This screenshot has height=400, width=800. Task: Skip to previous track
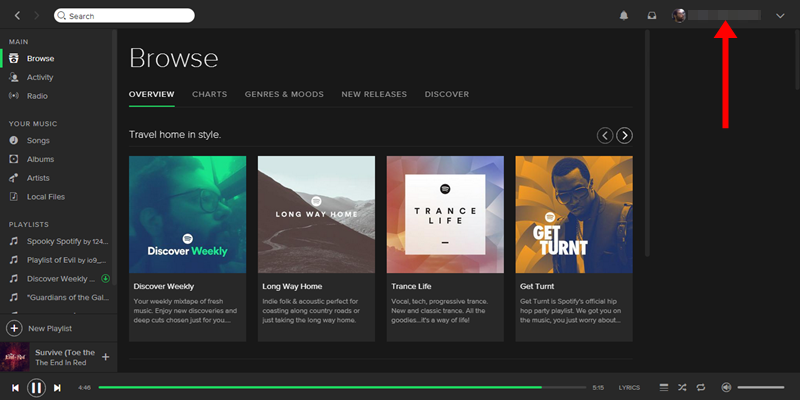point(15,388)
